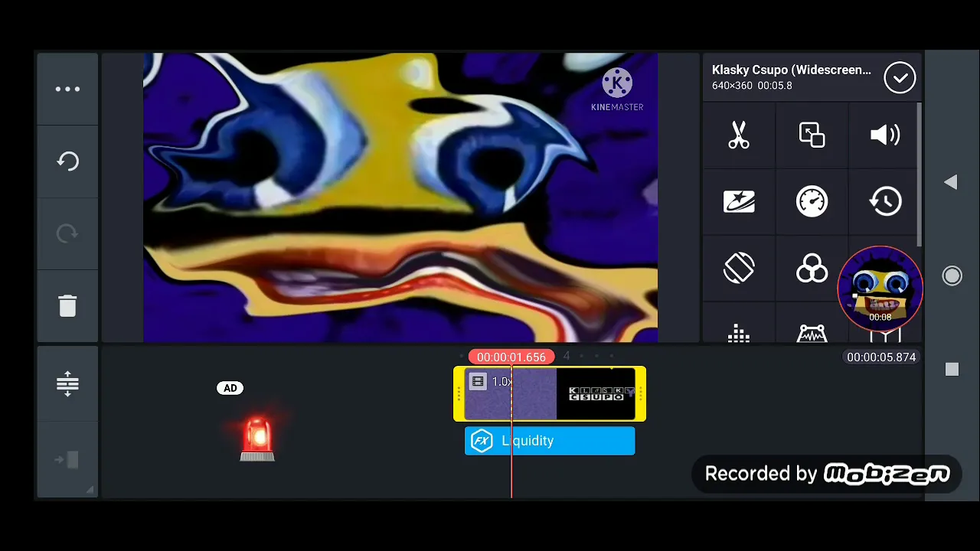
Task: Tap the Android home circle button
Action: 952,275
